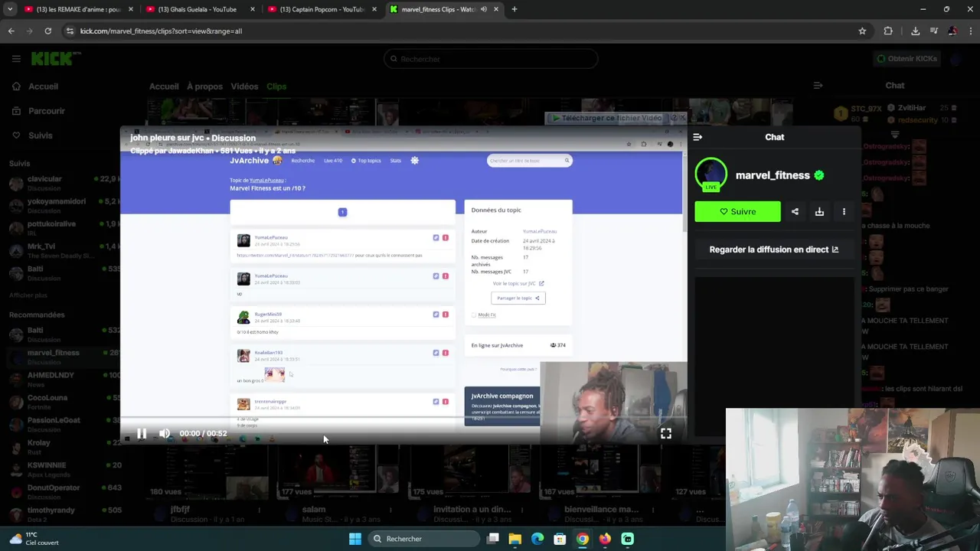Open File Explorer from taskbar
Image resolution: width=980 pixels, height=551 pixels.
pyautogui.click(x=515, y=539)
